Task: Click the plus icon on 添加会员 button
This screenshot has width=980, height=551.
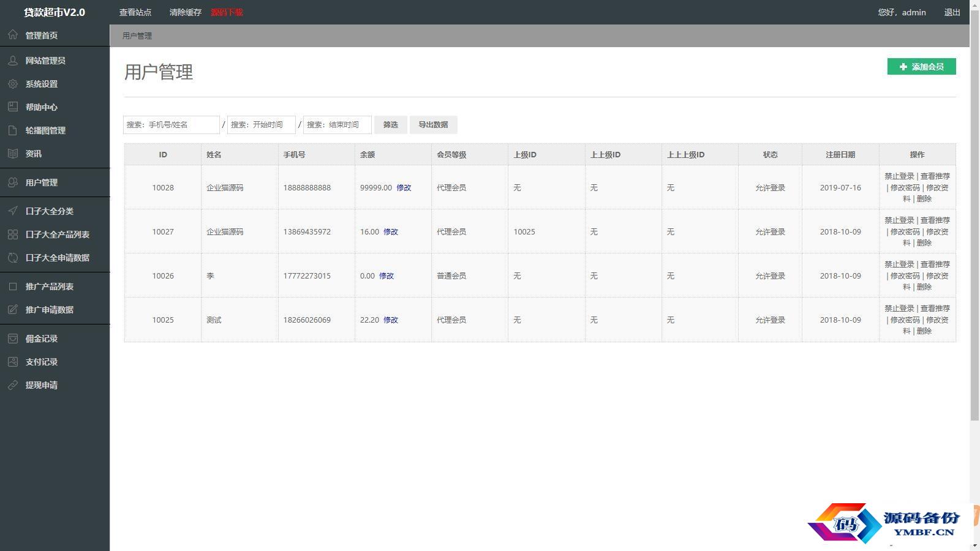Action: [903, 67]
